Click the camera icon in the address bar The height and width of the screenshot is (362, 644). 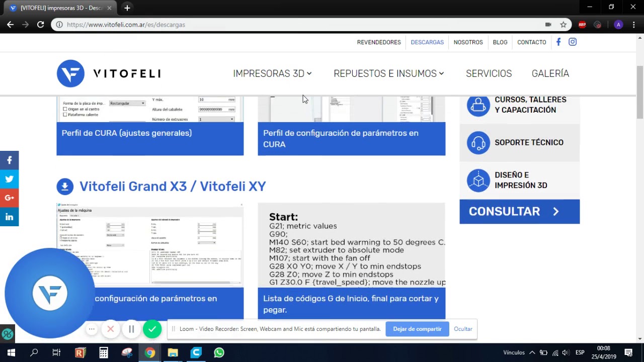(x=548, y=25)
